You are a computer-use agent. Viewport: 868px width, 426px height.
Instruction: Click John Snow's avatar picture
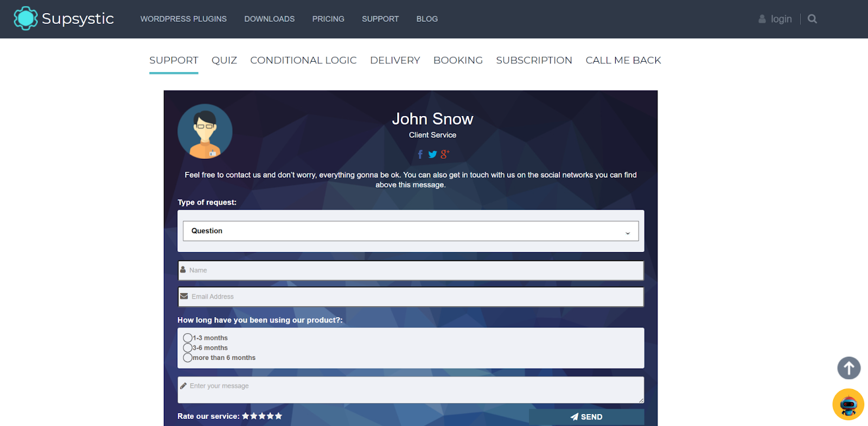click(x=205, y=131)
